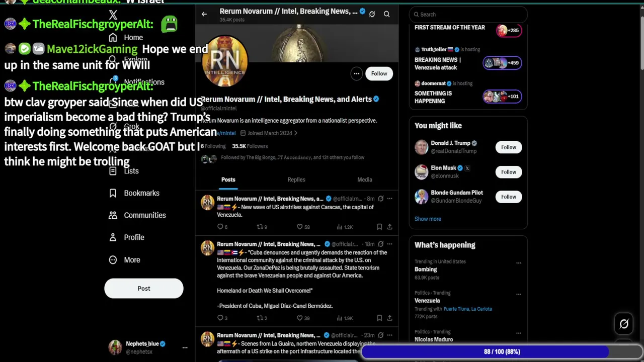Follow Donald J. Trump suggestion
This screenshot has width=644, height=362.
click(x=509, y=147)
